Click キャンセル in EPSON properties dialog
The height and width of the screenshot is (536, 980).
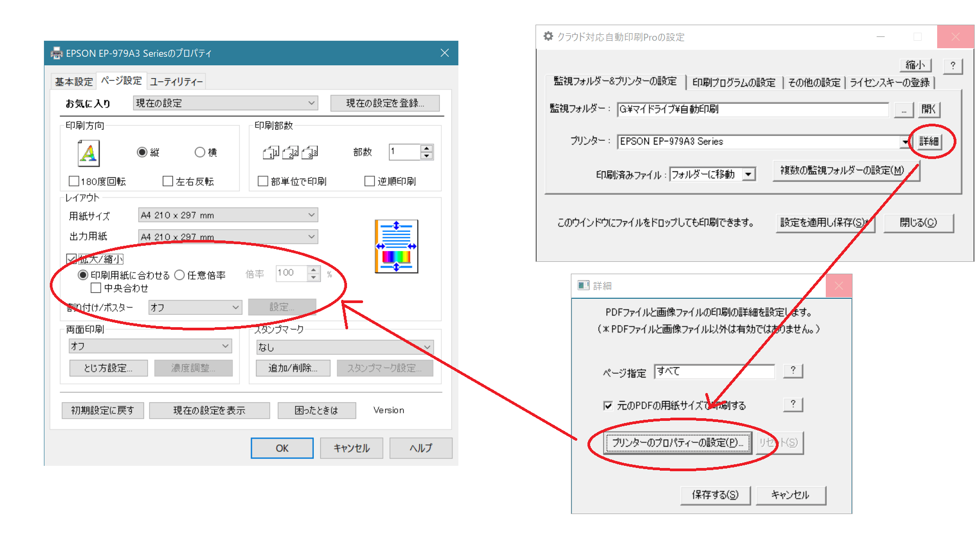352,448
